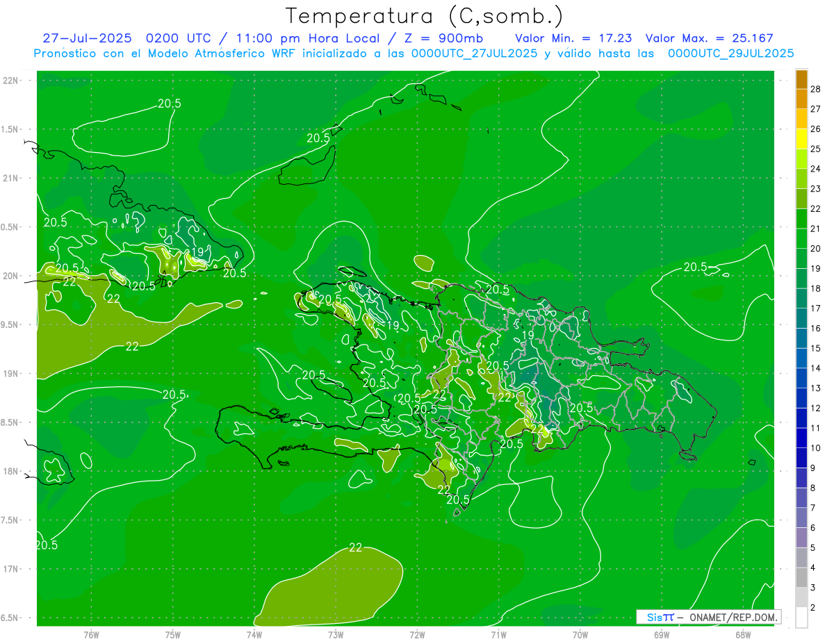Click the '18N' latitude axis label

coord(10,472)
